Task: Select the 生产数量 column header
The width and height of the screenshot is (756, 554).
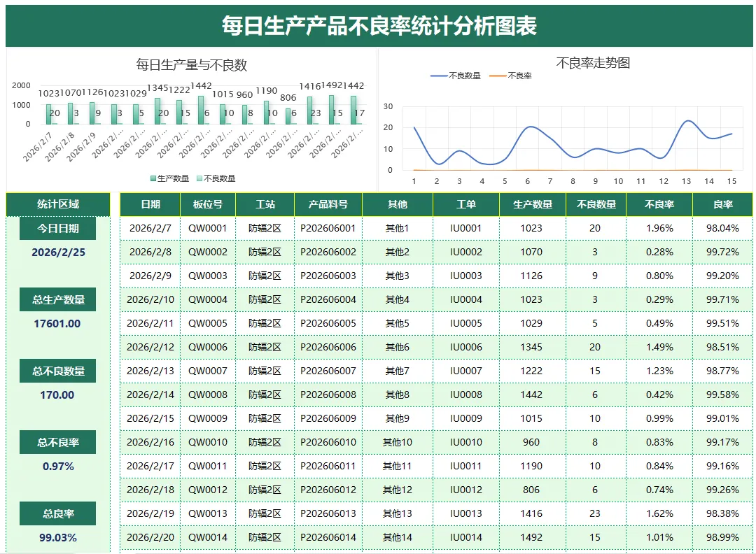Action: [x=533, y=204]
